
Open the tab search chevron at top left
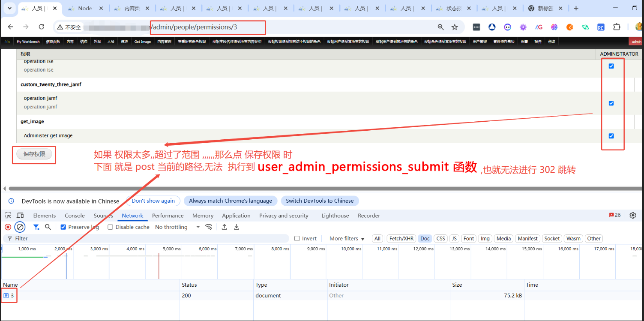[9, 8]
